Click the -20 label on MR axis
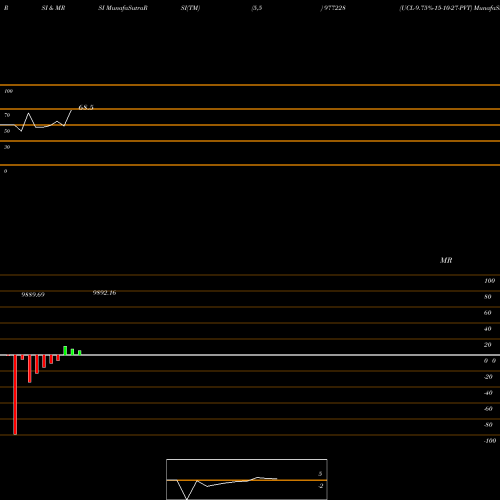 pos(488,377)
